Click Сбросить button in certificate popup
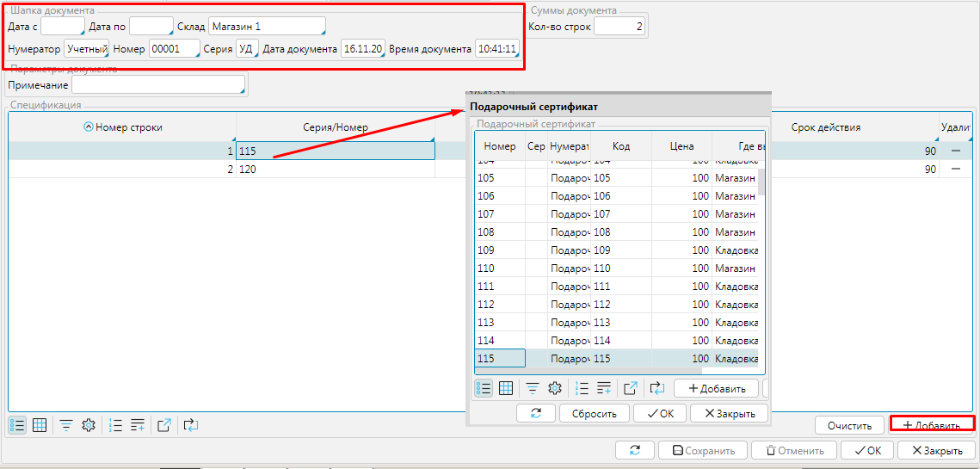 pos(594,413)
